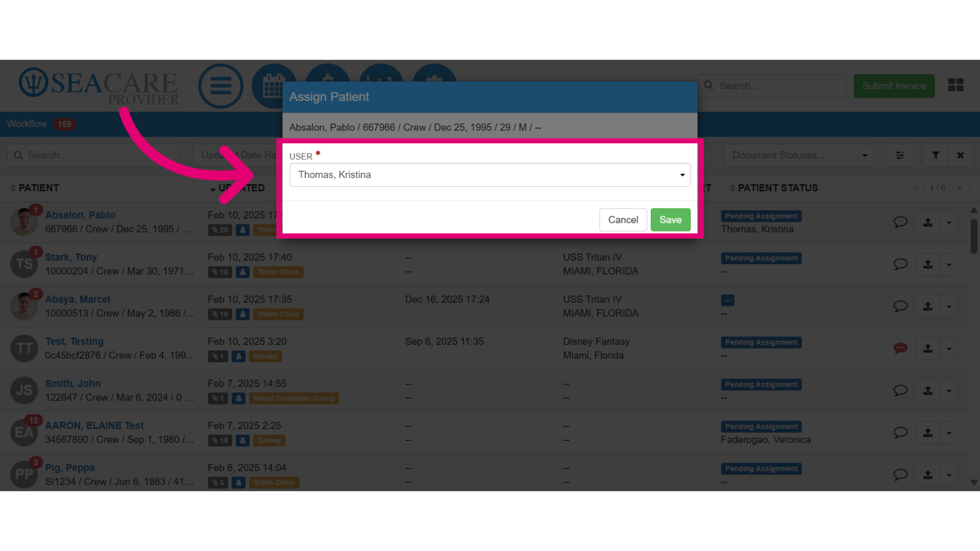Open comments for Stark, Tony row

pos(900,264)
